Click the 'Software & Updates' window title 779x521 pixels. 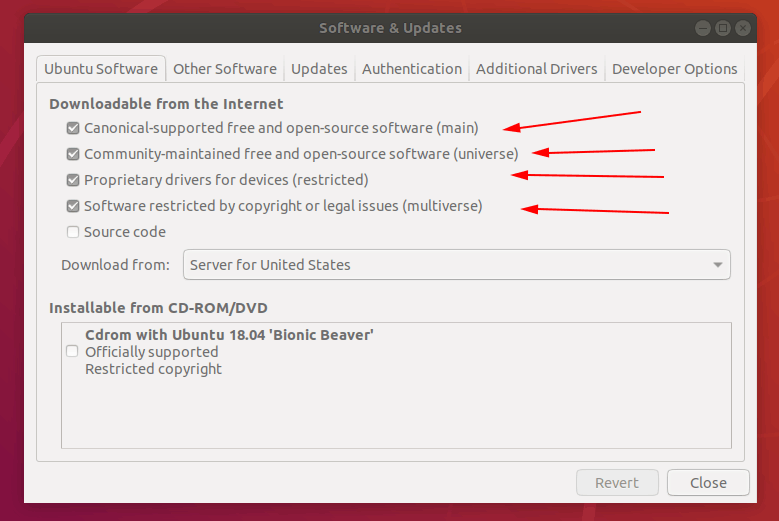[x=390, y=28]
